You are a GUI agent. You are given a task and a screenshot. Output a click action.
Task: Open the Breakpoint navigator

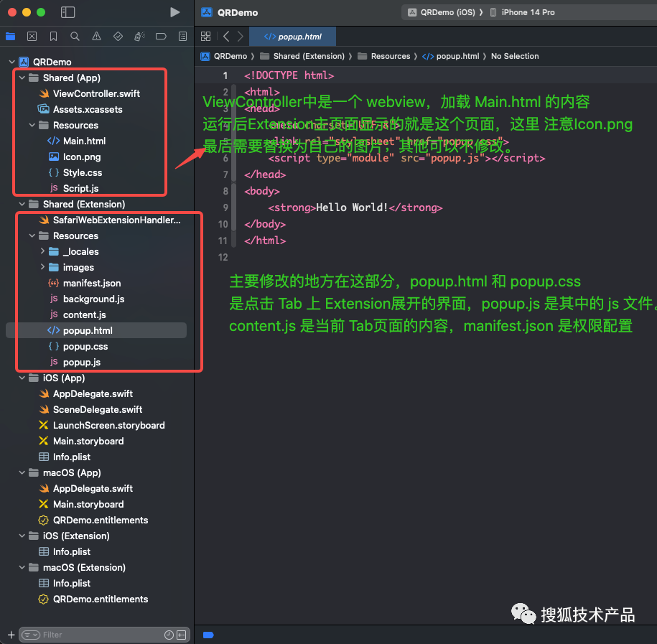[x=161, y=37]
